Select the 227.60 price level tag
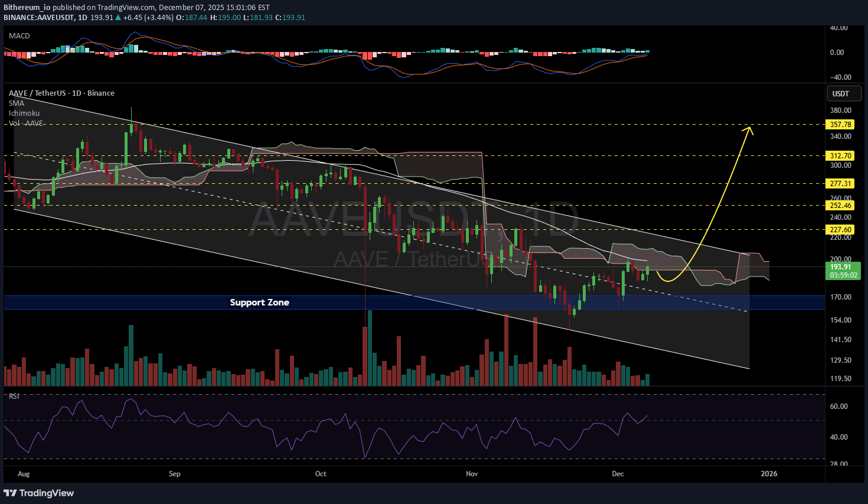868x504 pixels. (x=840, y=230)
